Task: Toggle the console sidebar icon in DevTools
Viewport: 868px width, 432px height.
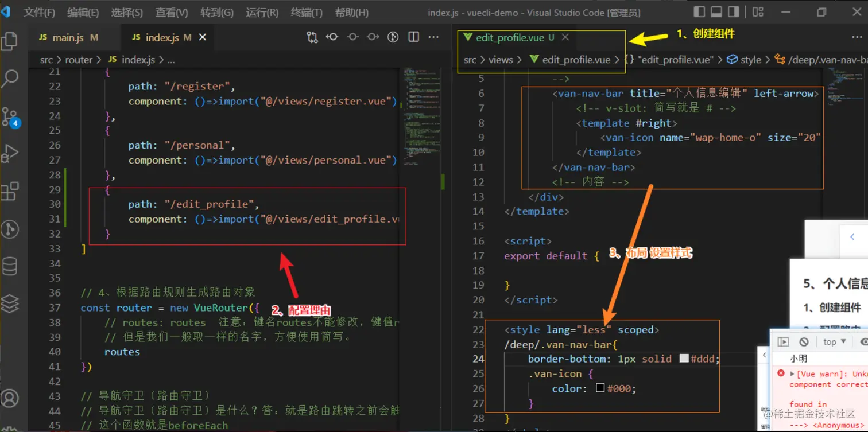Action: (x=783, y=342)
